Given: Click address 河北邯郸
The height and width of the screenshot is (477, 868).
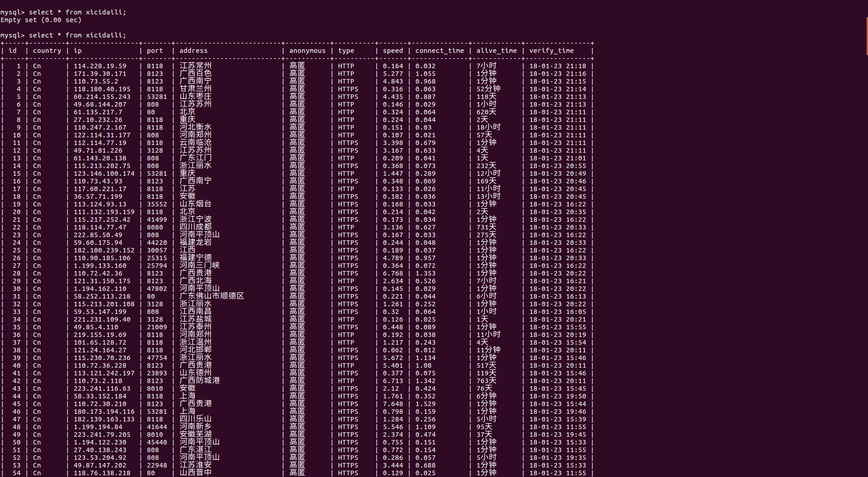Looking at the screenshot, I should 196,350.
